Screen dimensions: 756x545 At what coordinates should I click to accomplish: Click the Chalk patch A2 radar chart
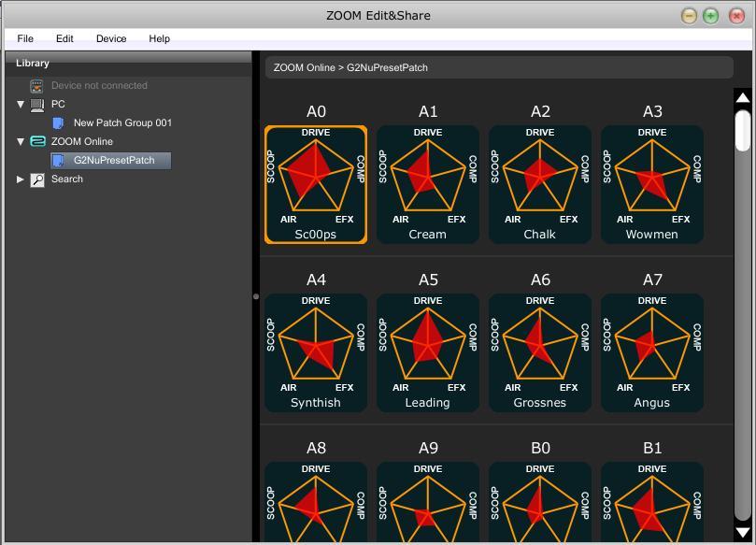tap(540, 176)
